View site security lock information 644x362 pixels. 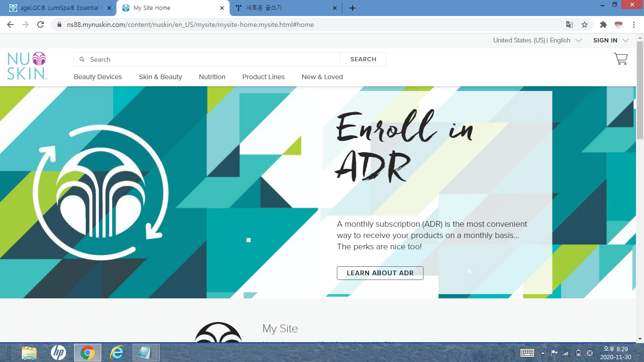59,25
